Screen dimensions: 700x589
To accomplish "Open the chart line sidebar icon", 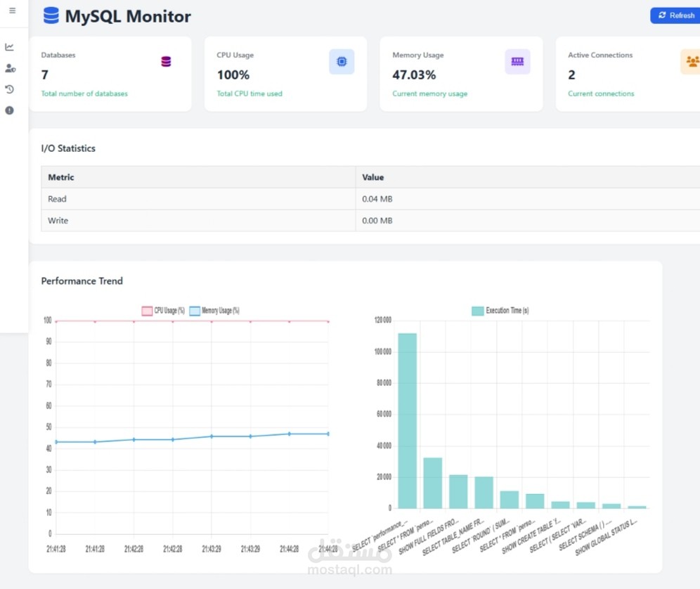I will coord(9,47).
